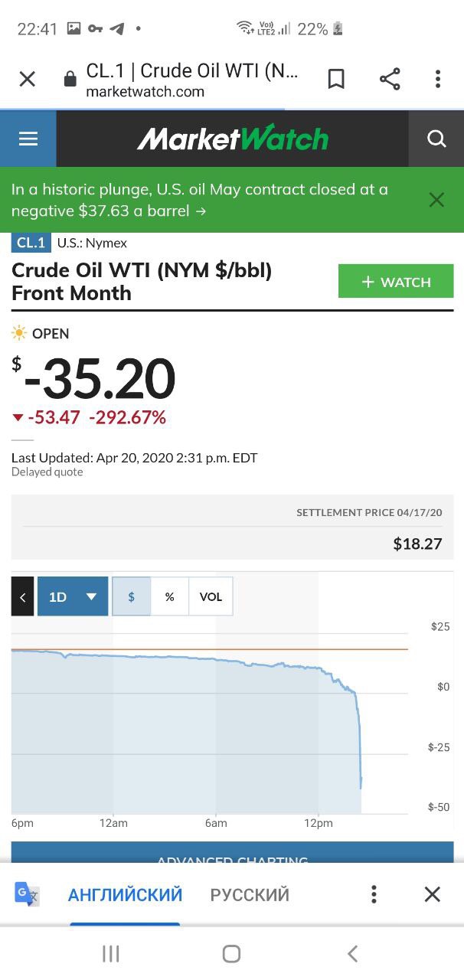
Task: Read the historic plunge news headline
Action: (199, 200)
